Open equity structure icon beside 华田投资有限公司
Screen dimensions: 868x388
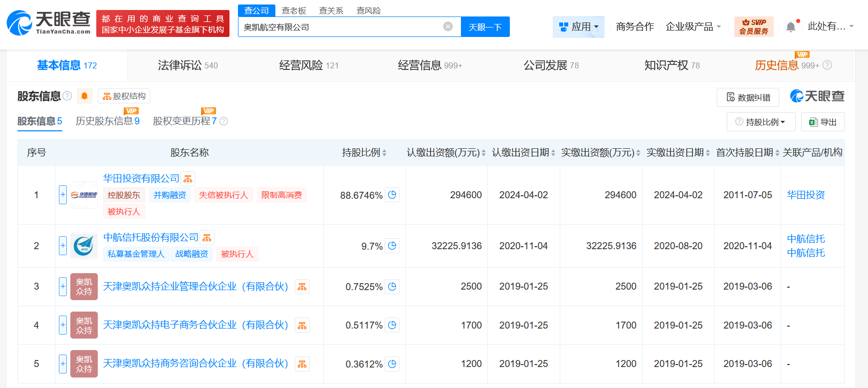(x=188, y=179)
